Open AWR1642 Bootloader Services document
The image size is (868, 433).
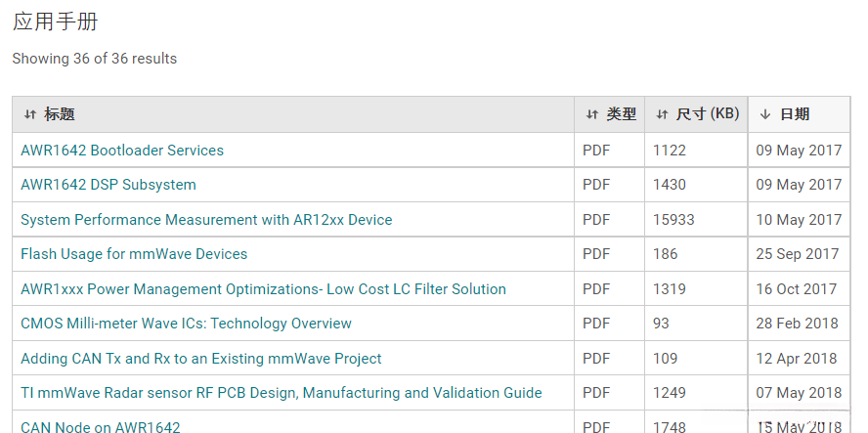click(122, 151)
